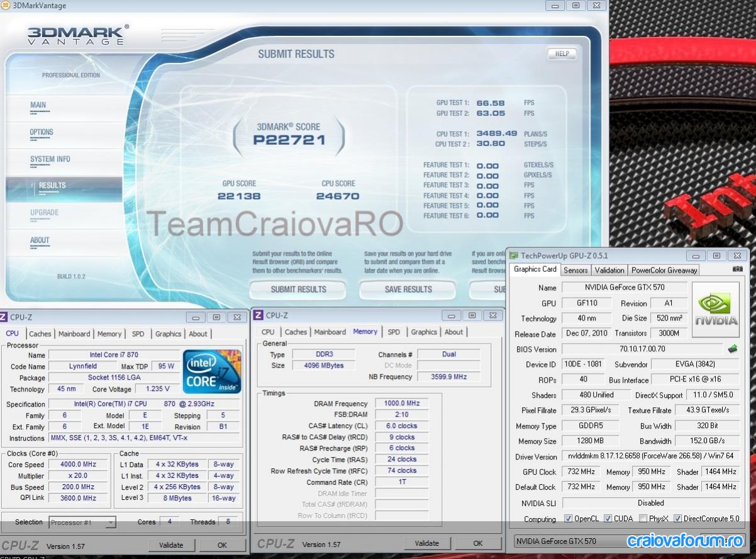The image size is (756, 559).
Task: Click OK in the CPU-Z processor window
Action: [x=222, y=545]
